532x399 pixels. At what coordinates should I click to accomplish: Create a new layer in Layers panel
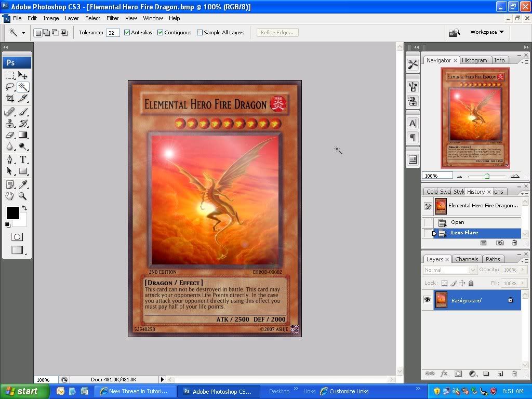click(500, 374)
